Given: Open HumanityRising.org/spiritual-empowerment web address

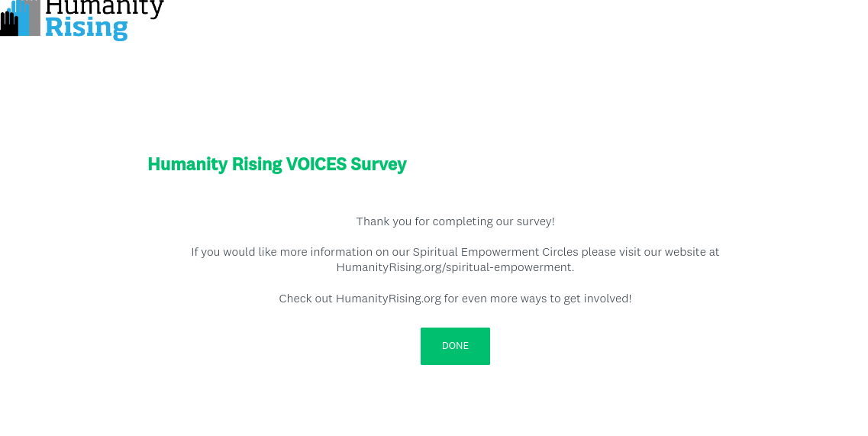Looking at the screenshot, I should pos(455,267).
